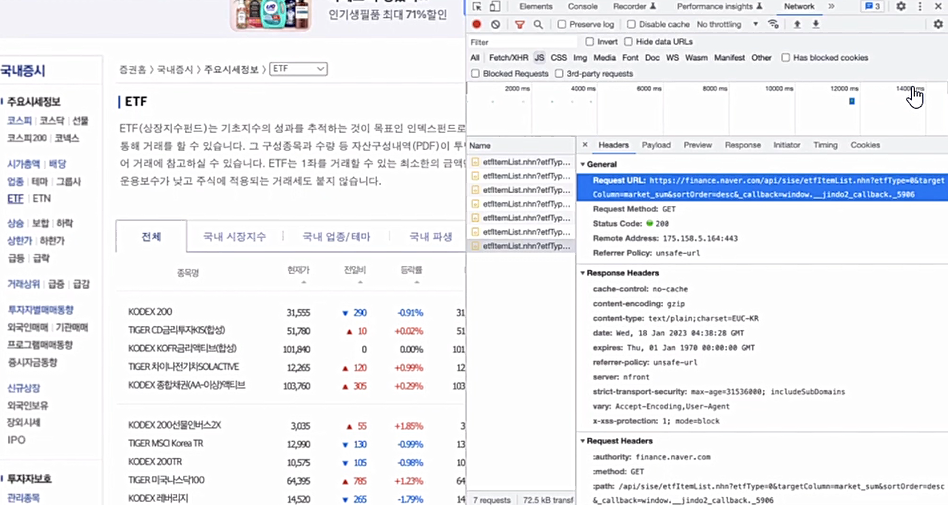Open the KODEX 200 ETF link
The image size is (948, 505).
[150, 312]
